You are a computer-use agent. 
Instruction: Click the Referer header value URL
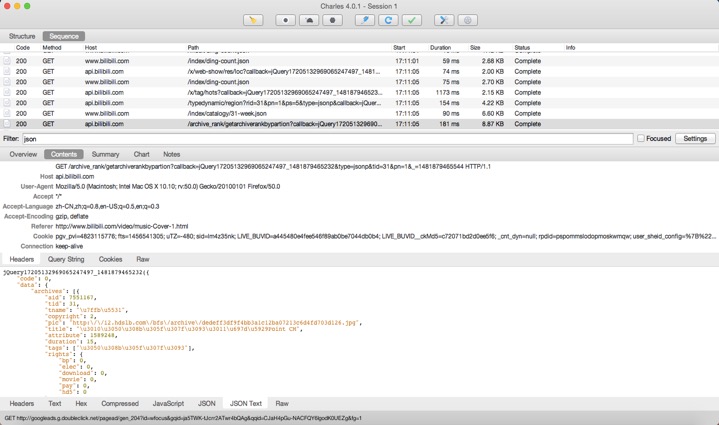click(x=122, y=226)
